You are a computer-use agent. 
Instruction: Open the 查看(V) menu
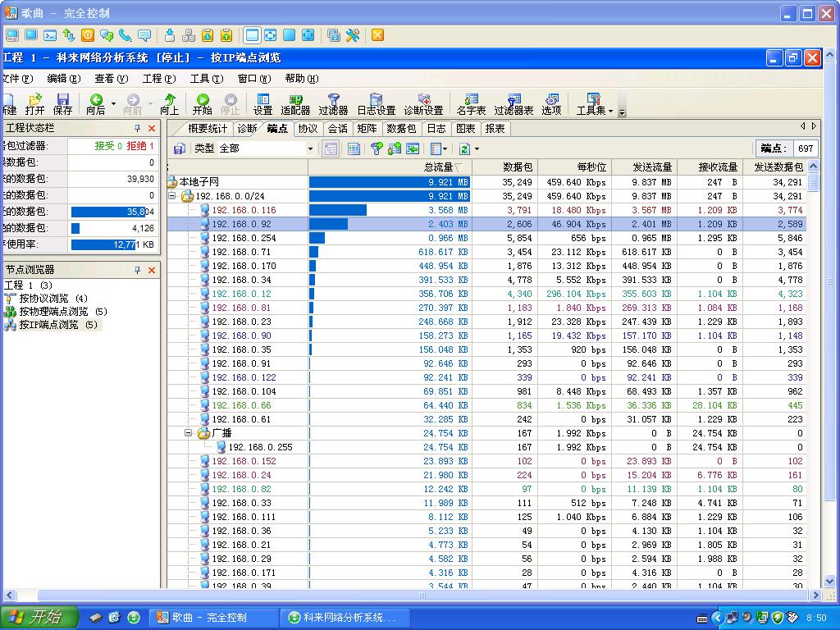point(111,79)
